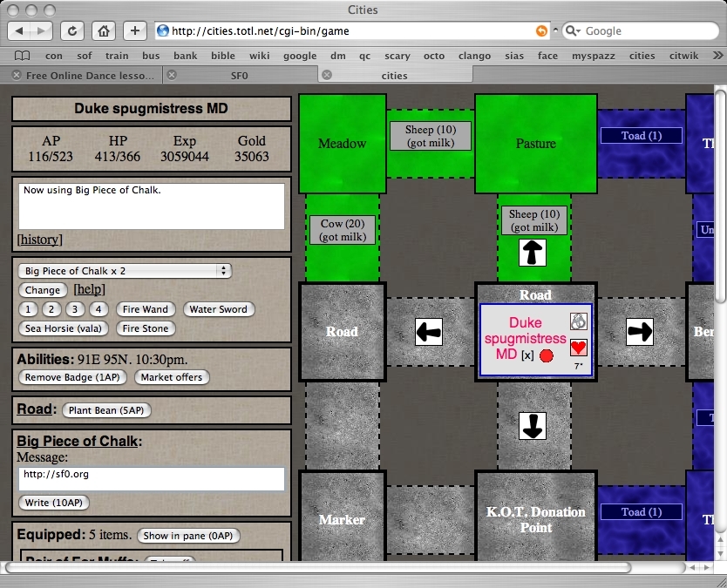The width and height of the screenshot is (727, 588).
Task: Open the bookmarks book icon
Action: (22, 56)
